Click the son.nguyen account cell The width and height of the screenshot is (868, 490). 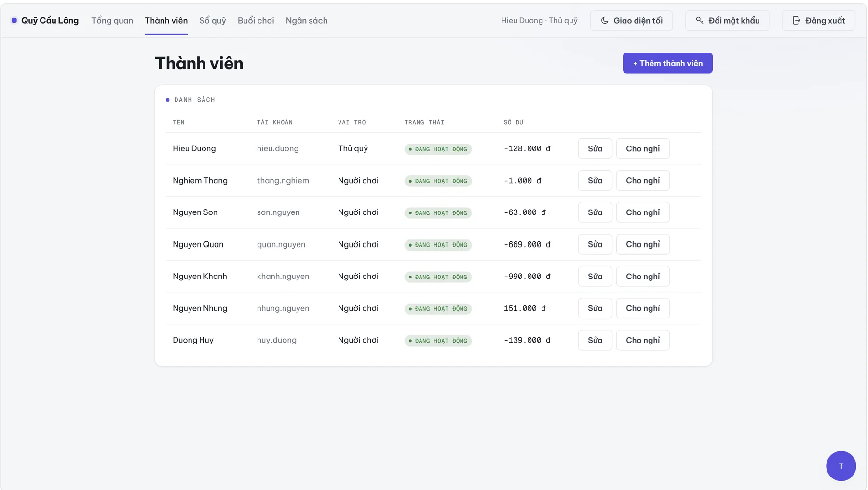(x=278, y=212)
